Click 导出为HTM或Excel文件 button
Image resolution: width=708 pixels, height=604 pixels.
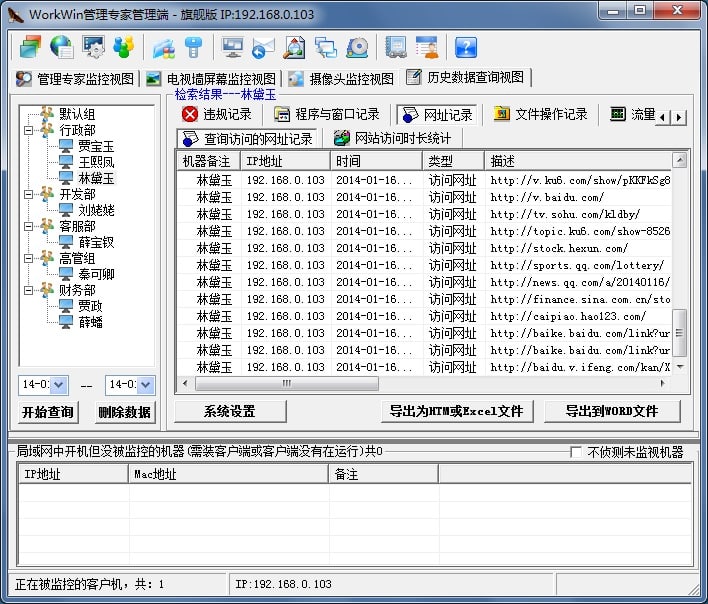point(456,411)
